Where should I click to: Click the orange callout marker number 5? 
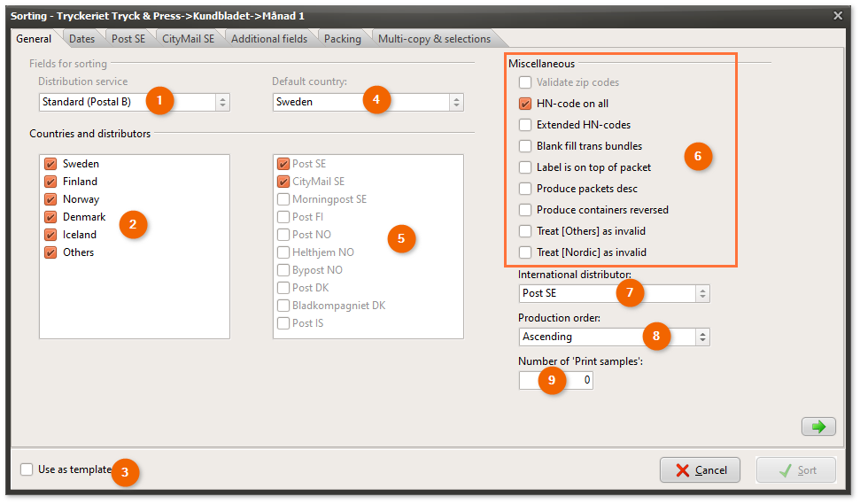pyautogui.click(x=401, y=238)
